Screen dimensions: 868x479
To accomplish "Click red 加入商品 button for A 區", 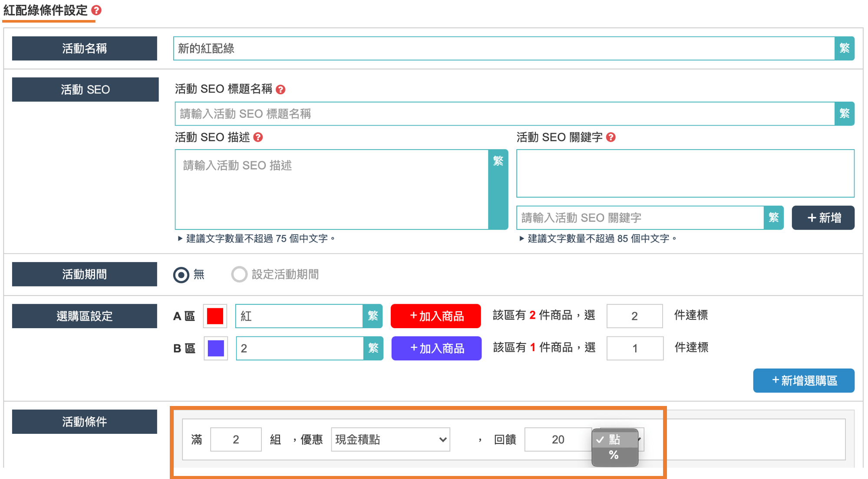I will pos(436,316).
